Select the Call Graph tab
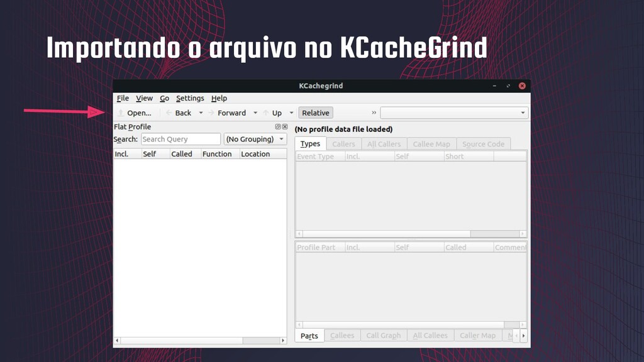The width and height of the screenshot is (644, 362). [383, 336]
